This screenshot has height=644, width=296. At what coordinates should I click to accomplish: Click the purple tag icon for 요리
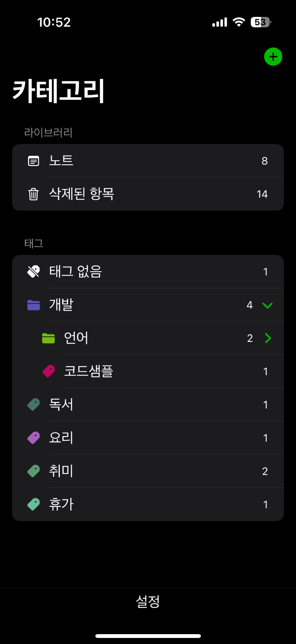[x=33, y=438]
